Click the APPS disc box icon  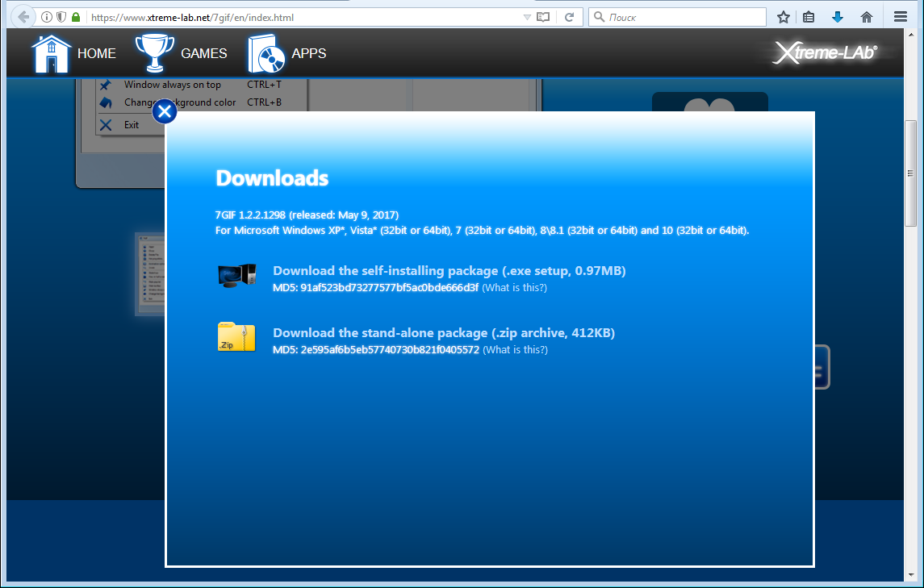[266, 53]
